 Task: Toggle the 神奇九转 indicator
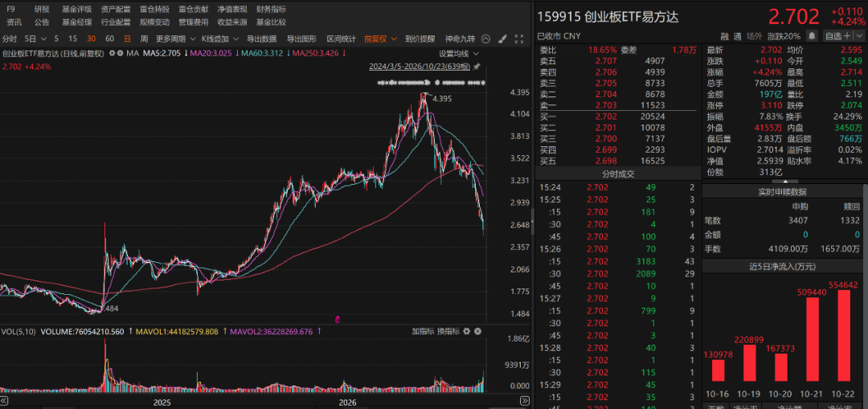[460, 39]
